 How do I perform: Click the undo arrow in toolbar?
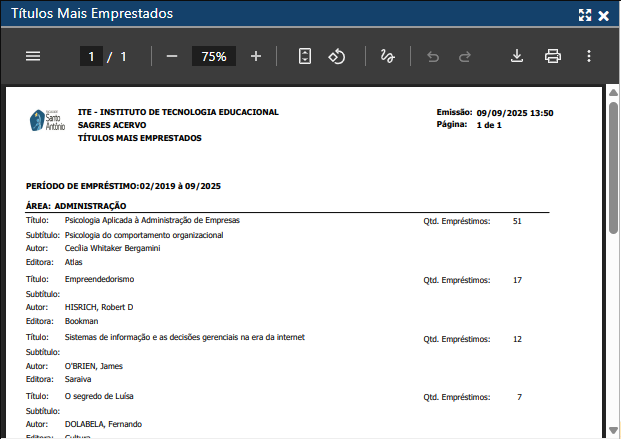click(x=433, y=57)
